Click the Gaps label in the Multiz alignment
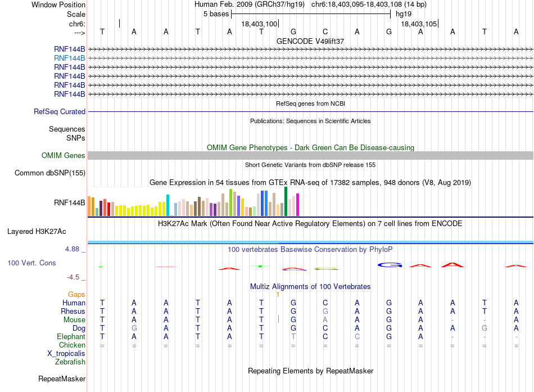 pos(76,294)
